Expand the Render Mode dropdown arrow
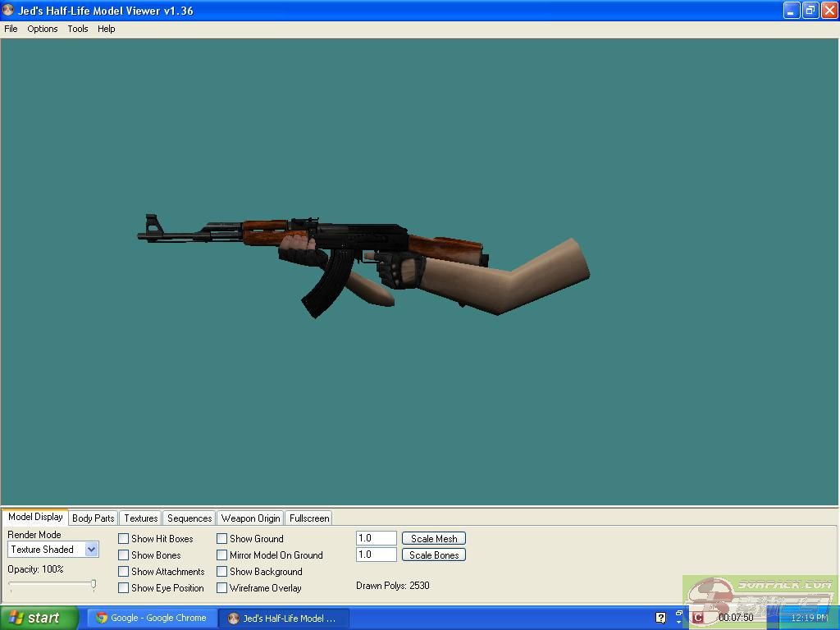Image resolution: width=840 pixels, height=630 pixels. point(92,549)
